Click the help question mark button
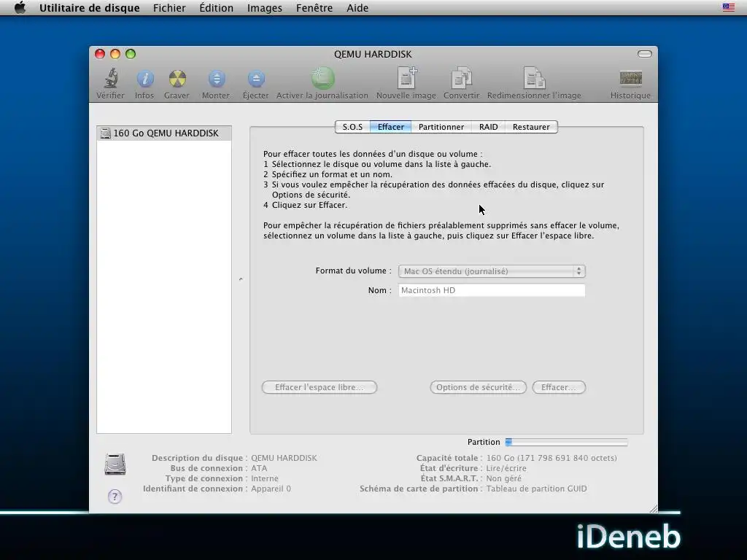 [x=115, y=497]
